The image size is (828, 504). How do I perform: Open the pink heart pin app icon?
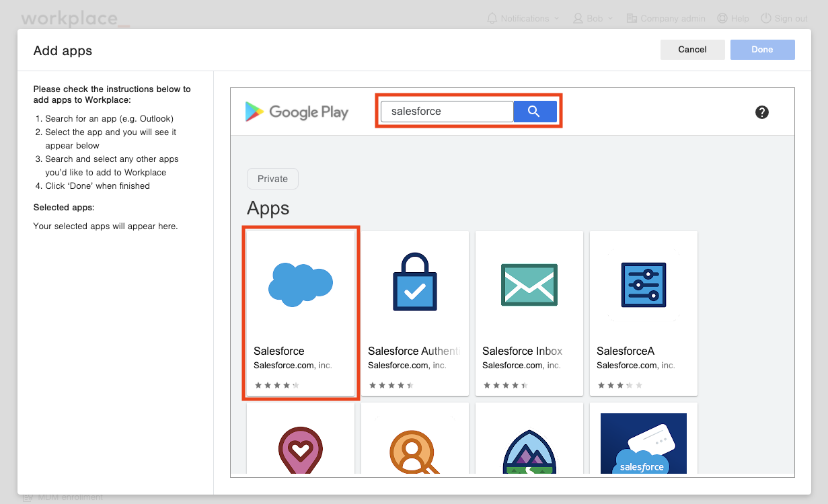click(301, 452)
